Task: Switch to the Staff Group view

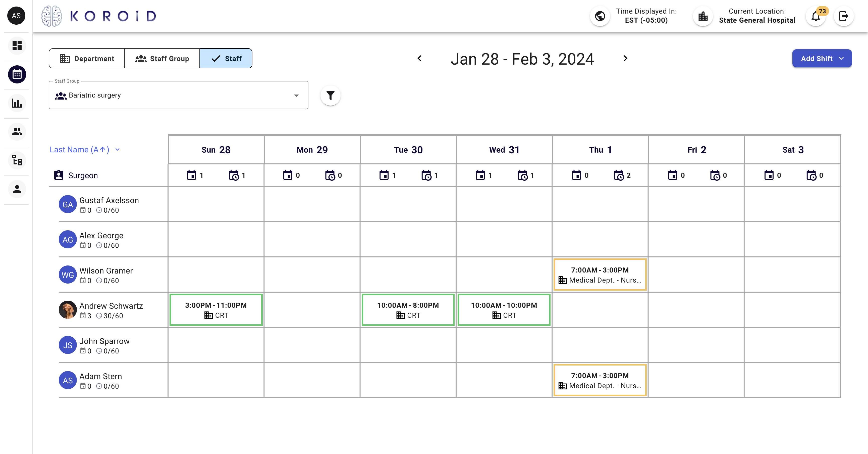Action: pyautogui.click(x=162, y=58)
